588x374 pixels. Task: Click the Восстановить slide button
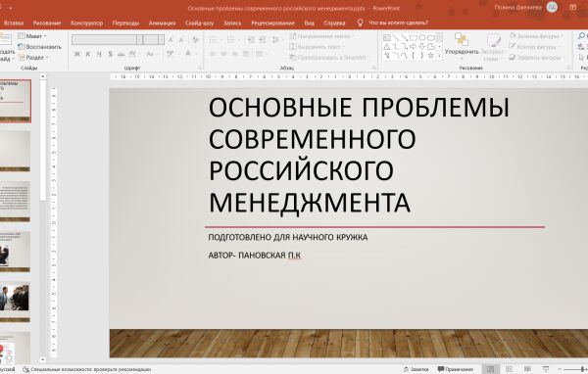point(39,47)
